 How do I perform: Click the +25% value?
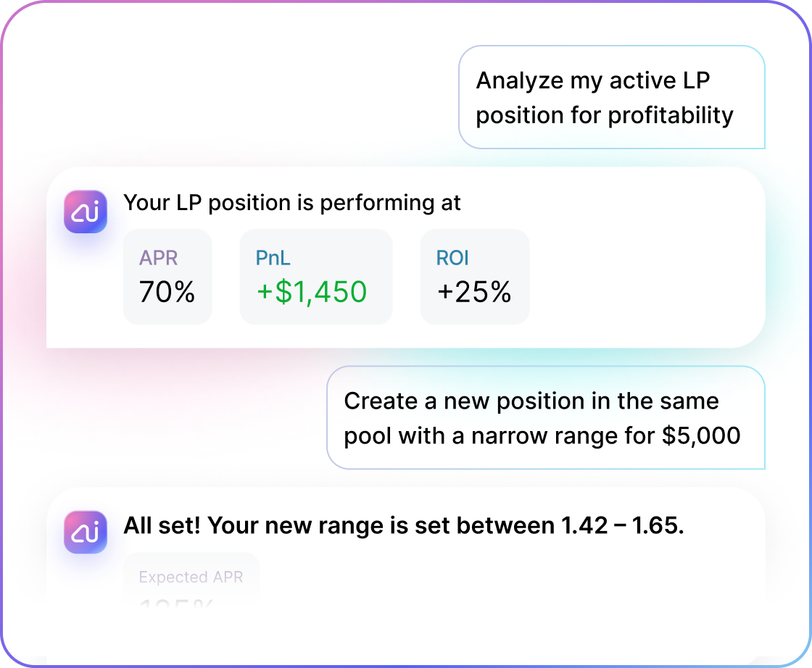474,292
